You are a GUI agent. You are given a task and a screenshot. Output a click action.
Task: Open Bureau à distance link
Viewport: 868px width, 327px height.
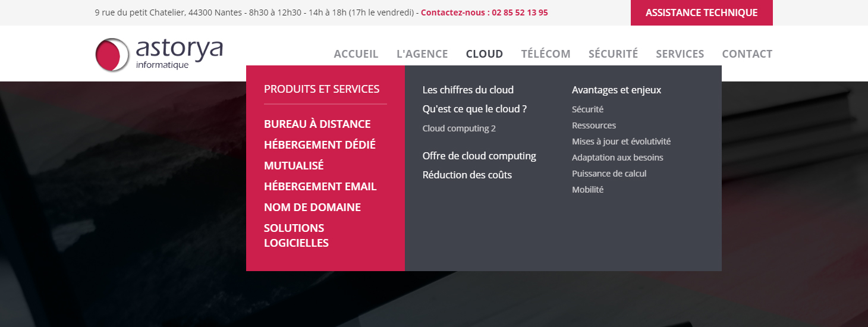(x=317, y=124)
